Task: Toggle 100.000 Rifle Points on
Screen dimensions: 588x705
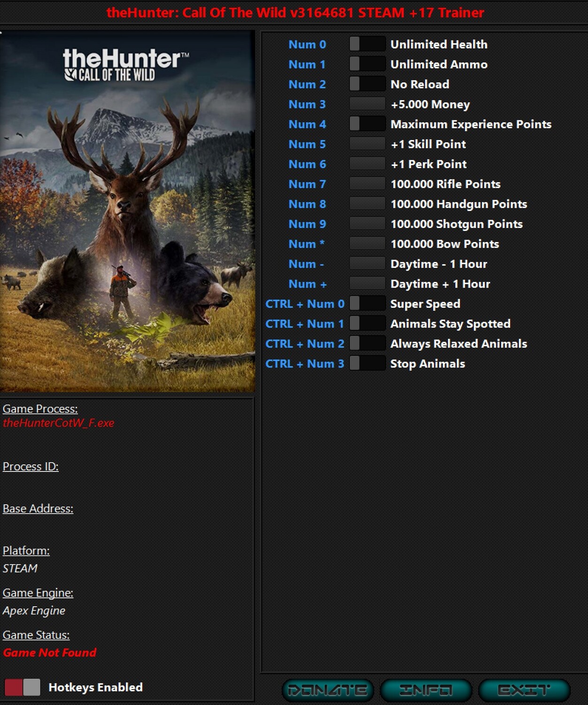Action: 367,184
